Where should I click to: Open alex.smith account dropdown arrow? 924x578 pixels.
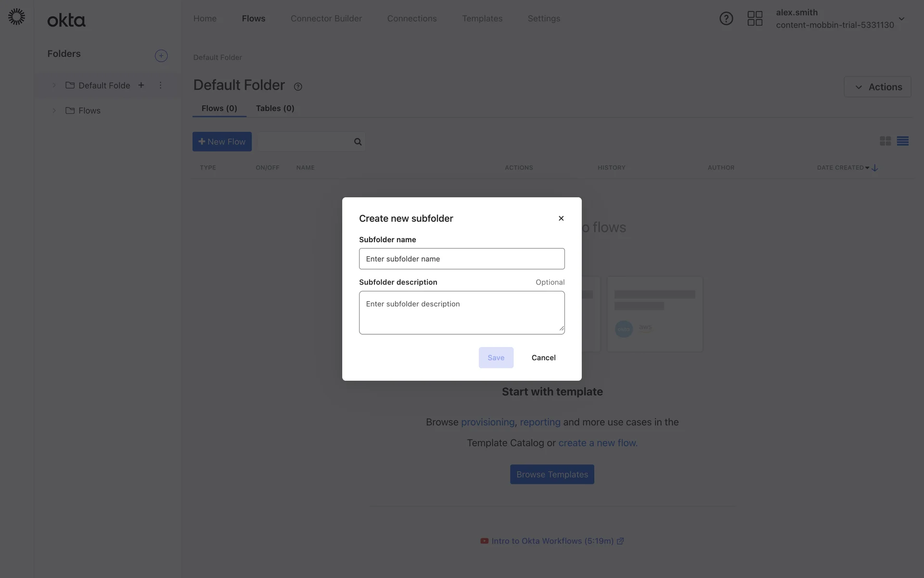click(901, 19)
